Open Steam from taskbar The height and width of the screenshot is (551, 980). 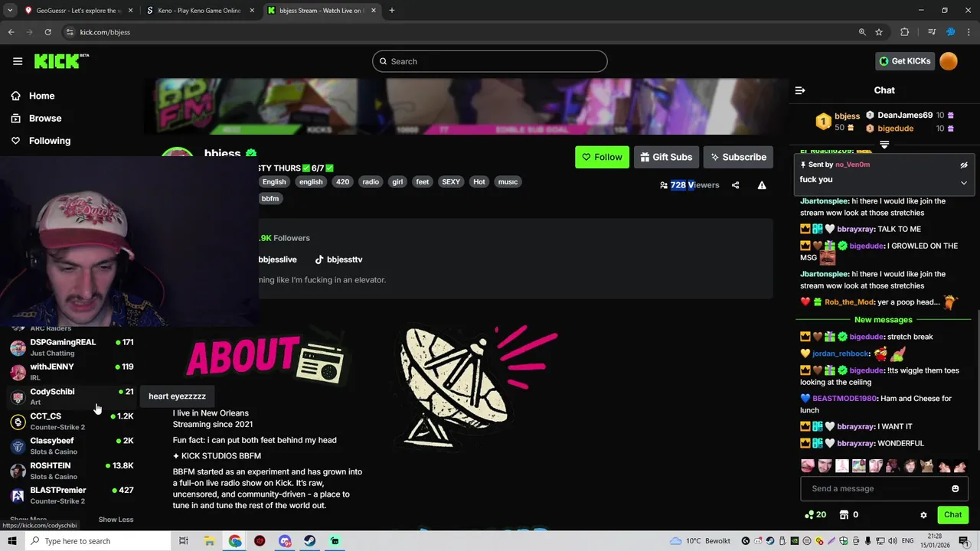pos(309,541)
